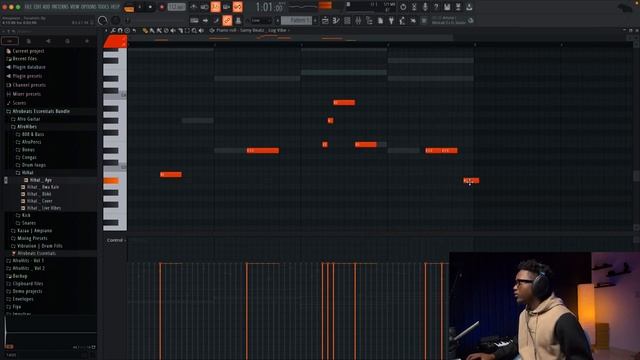640x360 pixels.
Task: Open the Mixer from toolbar
Action: pos(358,20)
